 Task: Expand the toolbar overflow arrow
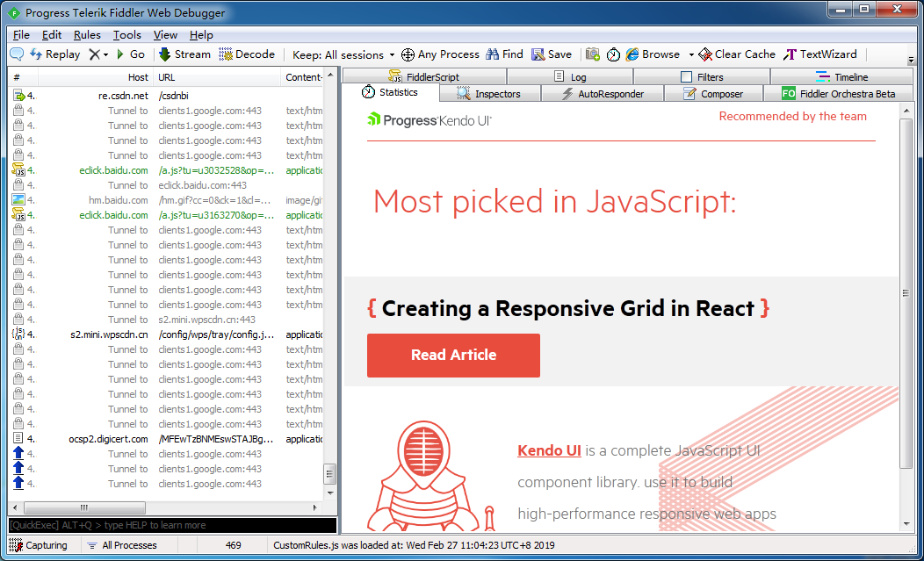[911, 60]
